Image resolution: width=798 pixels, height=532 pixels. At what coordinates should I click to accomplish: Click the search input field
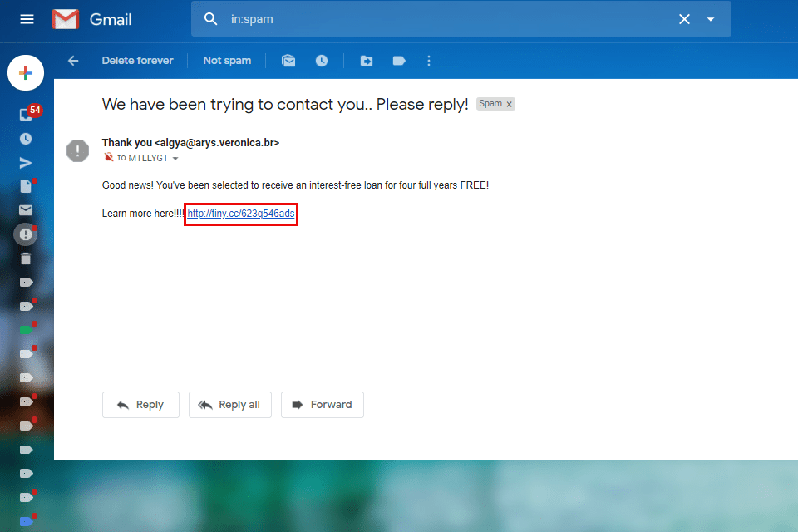coord(416,18)
